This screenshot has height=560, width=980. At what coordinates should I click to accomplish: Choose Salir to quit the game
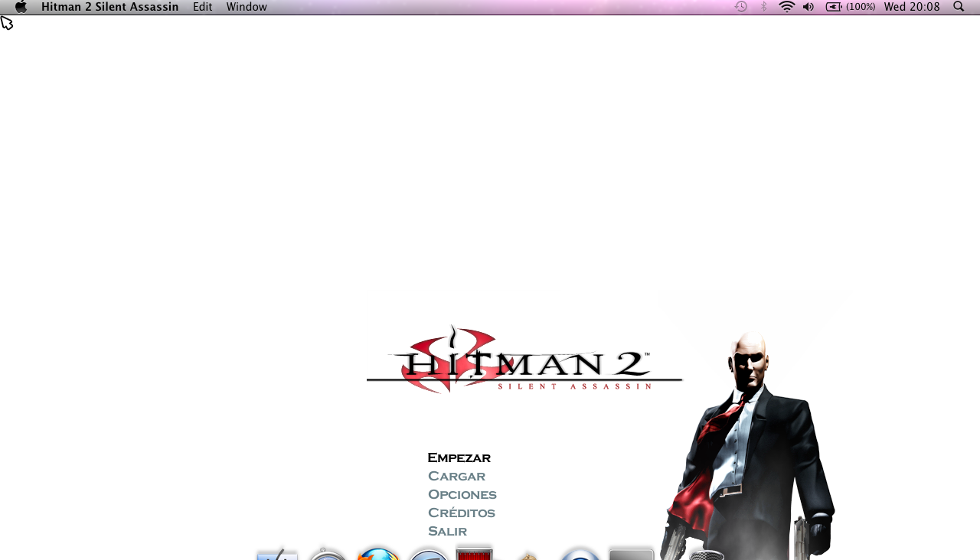coord(447,531)
